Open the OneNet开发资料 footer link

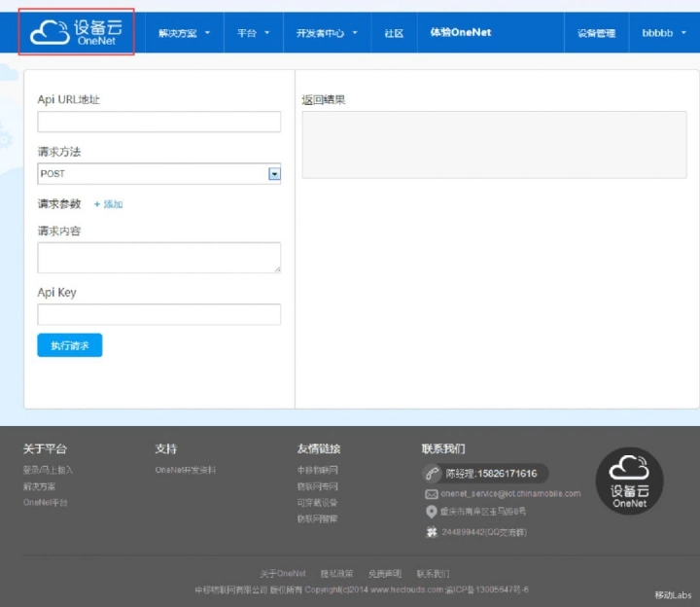[x=186, y=470]
